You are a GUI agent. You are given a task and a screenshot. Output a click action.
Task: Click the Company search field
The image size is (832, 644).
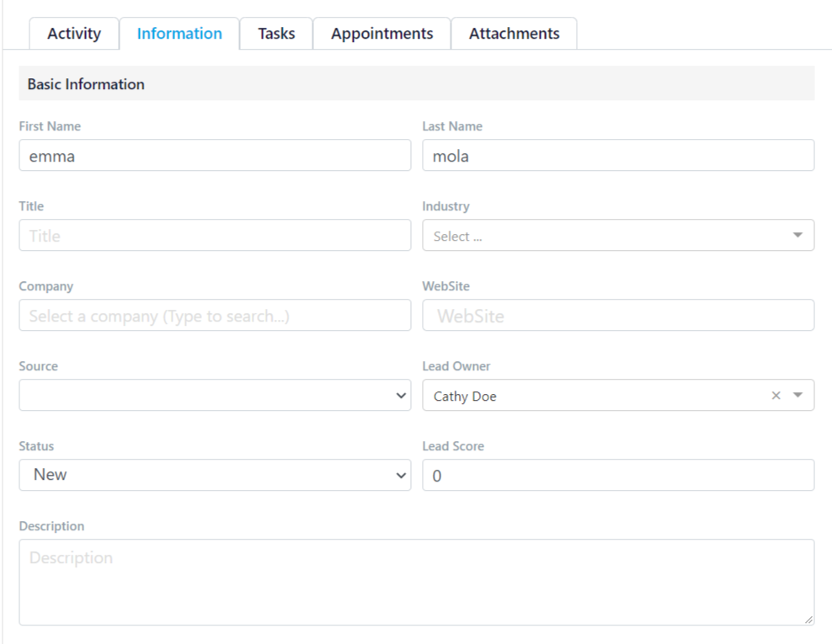click(215, 316)
